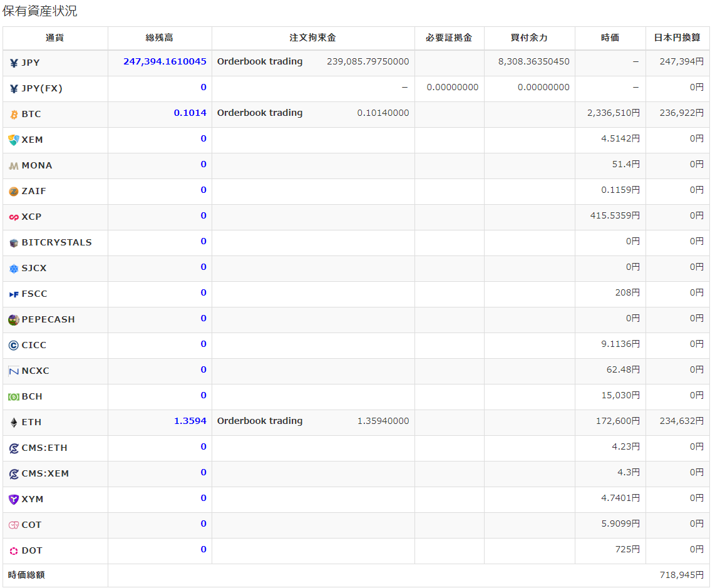
Task: Click the 保有資産状況 page heading
Action: point(39,11)
